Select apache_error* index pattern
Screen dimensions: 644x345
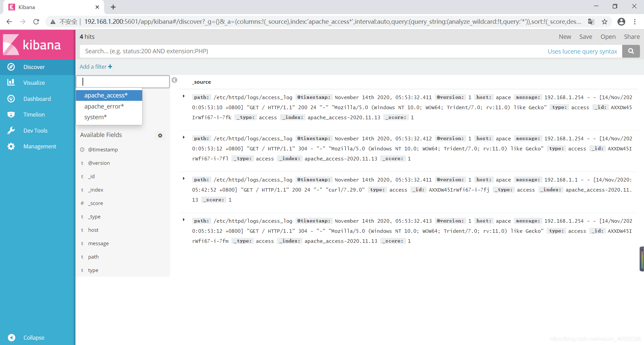(x=109, y=106)
